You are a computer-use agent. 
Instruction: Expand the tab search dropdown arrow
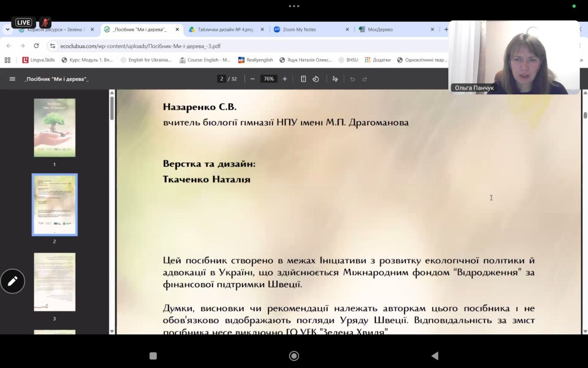8,29
